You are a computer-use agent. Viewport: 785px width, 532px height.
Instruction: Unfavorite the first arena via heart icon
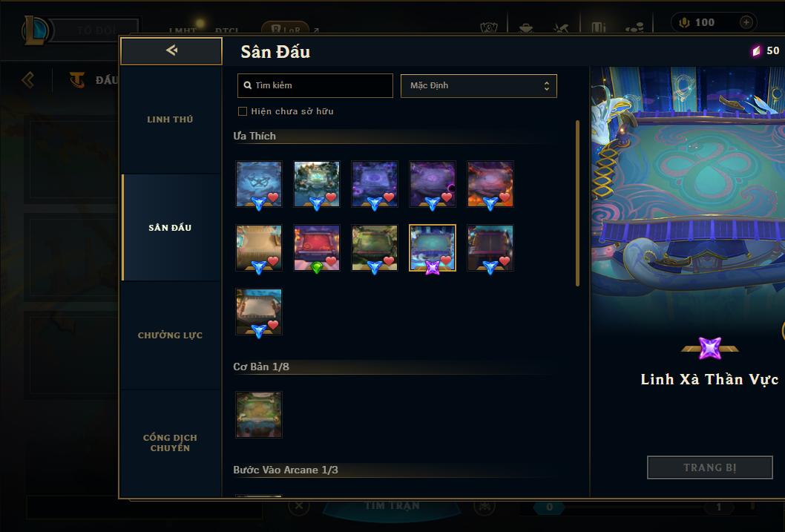coord(273,197)
